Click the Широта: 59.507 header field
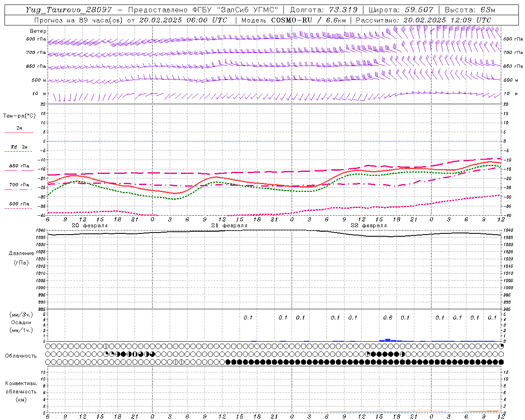Viewport: 525px width, 420px height. click(401, 10)
